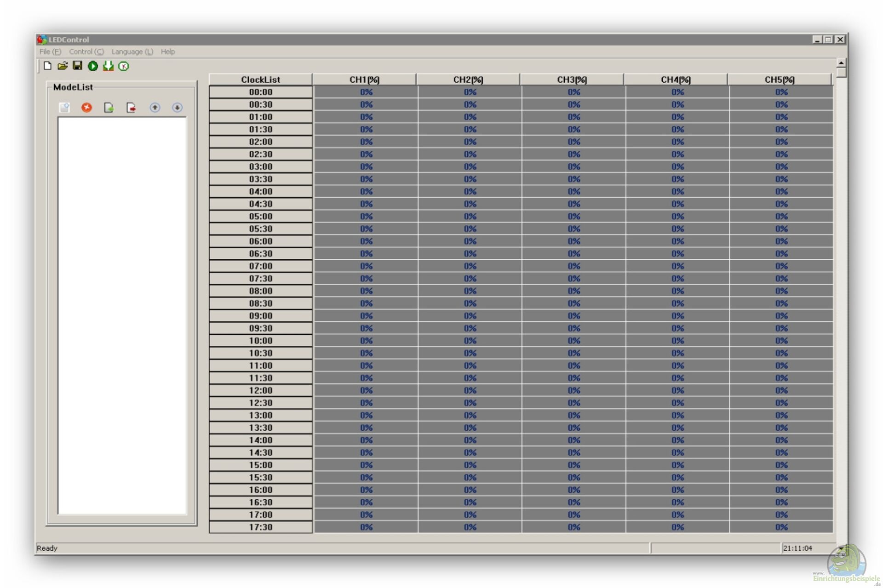Image resolution: width=883 pixels, height=588 pixels.
Task: Click the open folder toolbar icon
Action: click(63, 66)
